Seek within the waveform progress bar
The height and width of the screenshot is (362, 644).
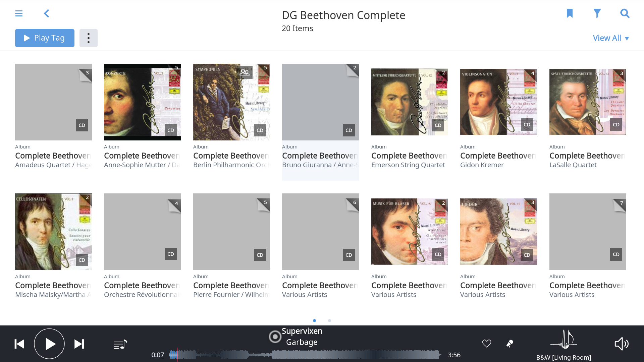[306, 355]
